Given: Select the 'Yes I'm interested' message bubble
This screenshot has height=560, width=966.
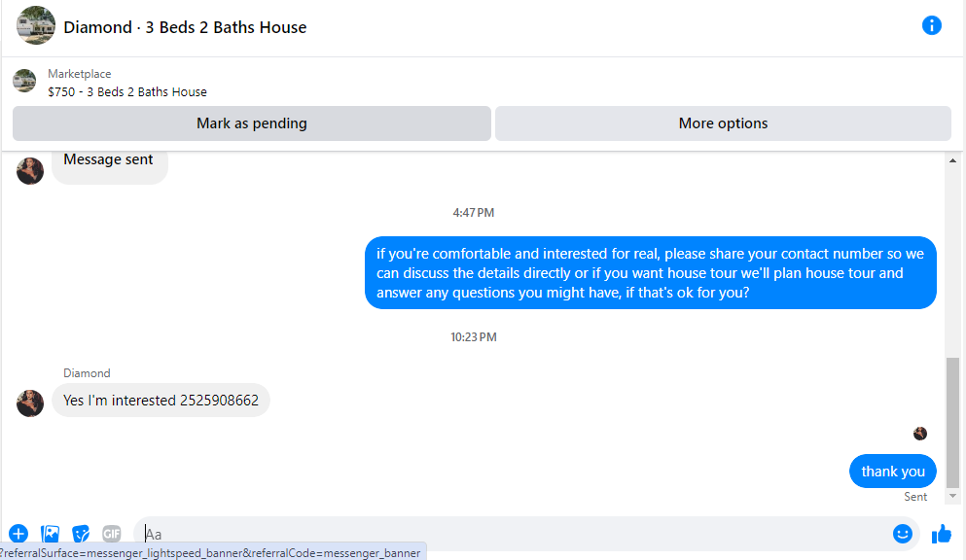Looking at the screenshot, I should (x=161, y=400).
